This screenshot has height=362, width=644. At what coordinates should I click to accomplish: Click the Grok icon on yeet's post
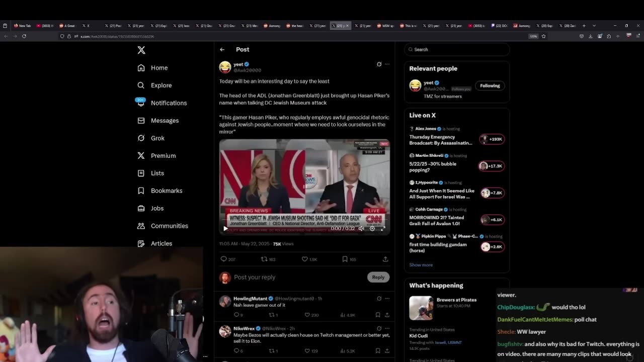[x=379, y=64]
